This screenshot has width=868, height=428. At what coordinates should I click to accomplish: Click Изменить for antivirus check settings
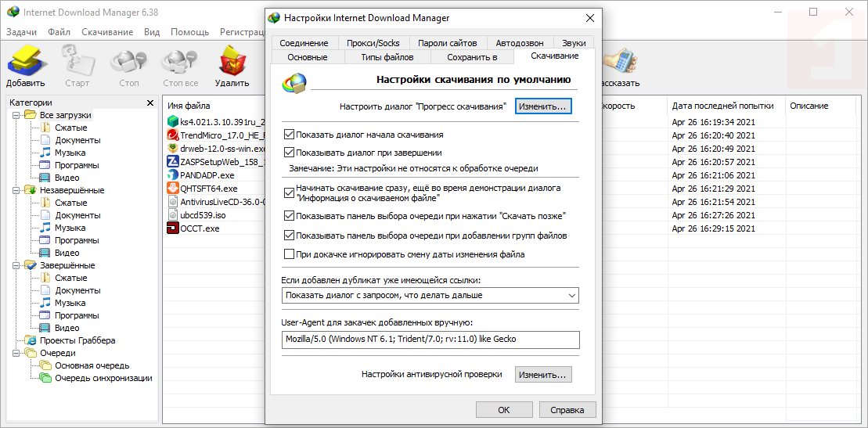(x=544, y=375)
